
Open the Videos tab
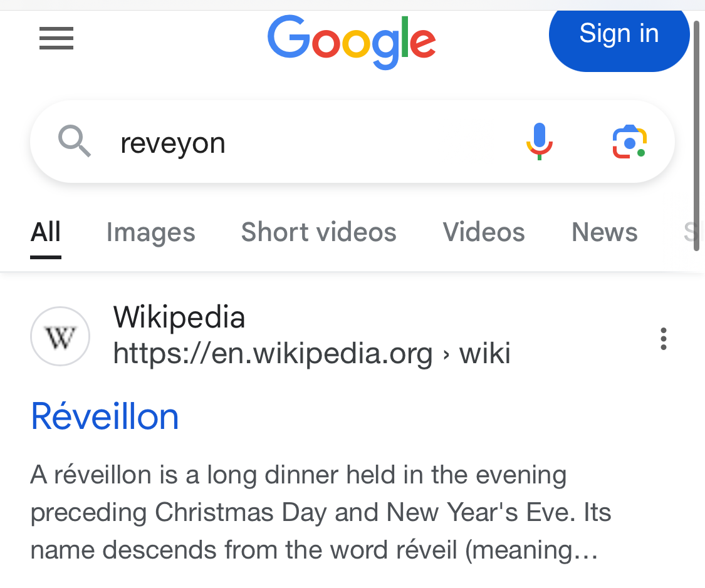coord(484,232)
